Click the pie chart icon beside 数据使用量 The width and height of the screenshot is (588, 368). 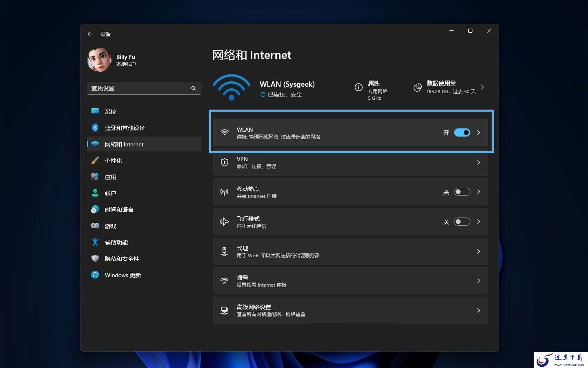tap(417, 88)
